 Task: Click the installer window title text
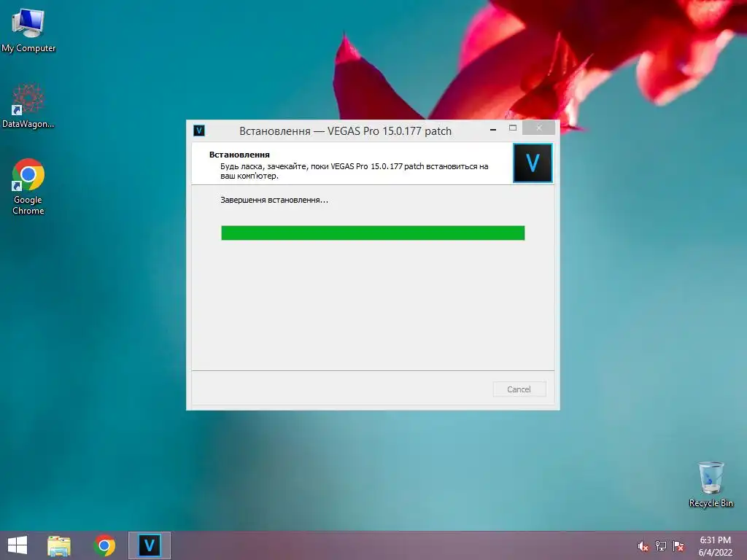click(345, 131)
